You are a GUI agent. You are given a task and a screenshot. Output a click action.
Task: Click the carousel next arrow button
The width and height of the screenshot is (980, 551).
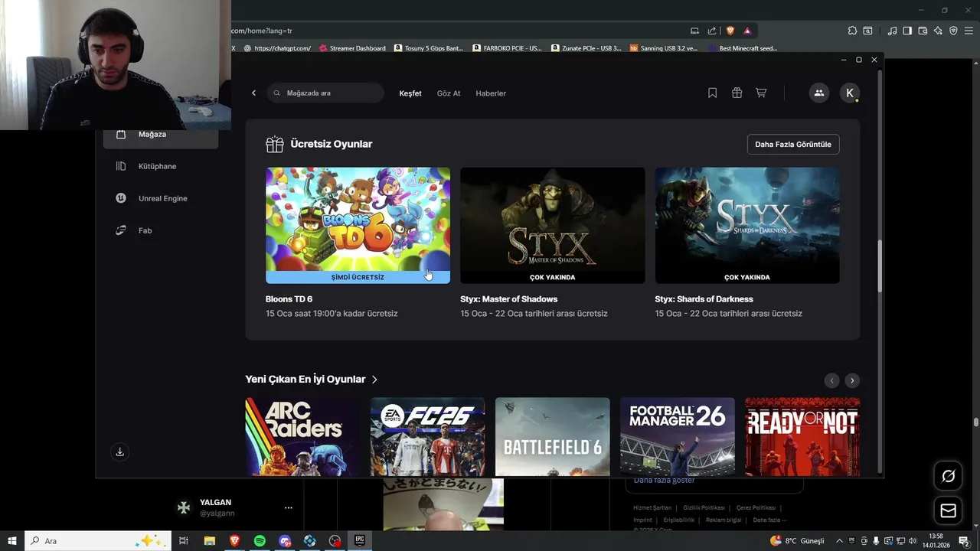tap(851, 380)
